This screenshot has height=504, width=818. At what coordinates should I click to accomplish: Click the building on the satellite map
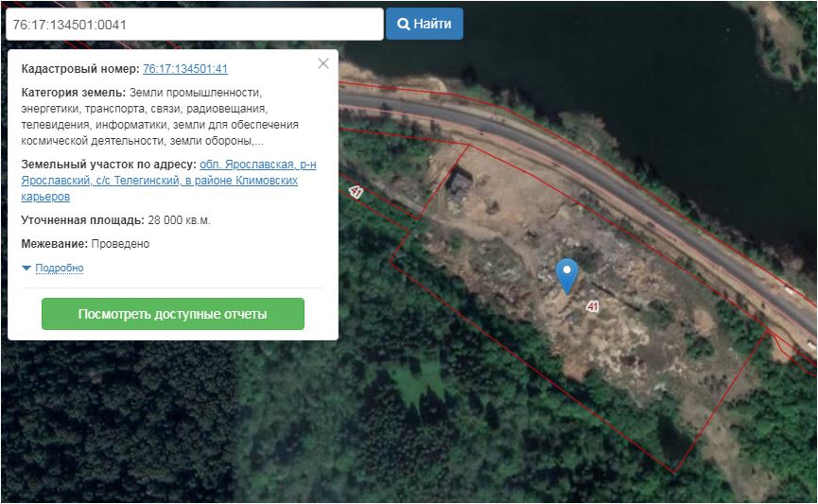pyautogui.click(x=461, y=182)
